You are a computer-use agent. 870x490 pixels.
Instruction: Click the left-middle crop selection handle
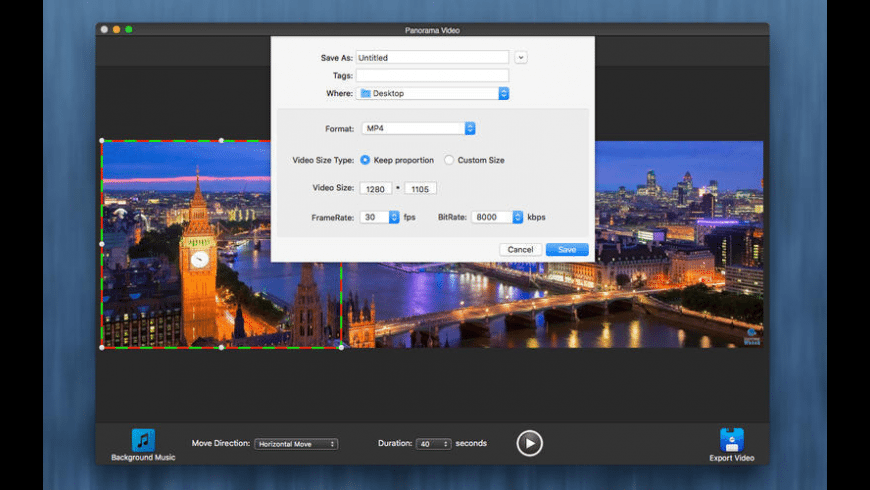pyautogui.click(x=102, y=244)
